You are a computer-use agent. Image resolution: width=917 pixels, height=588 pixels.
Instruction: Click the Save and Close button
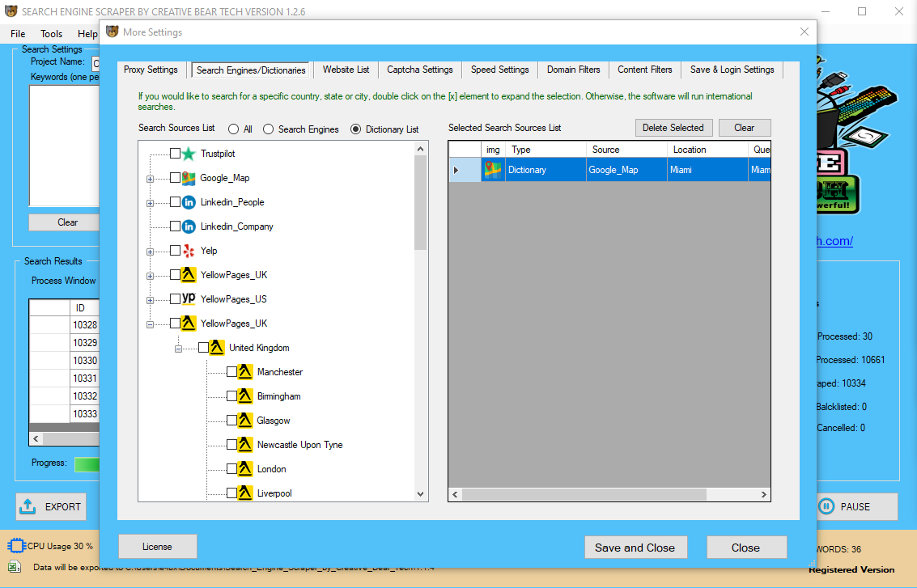click(635, 547)
